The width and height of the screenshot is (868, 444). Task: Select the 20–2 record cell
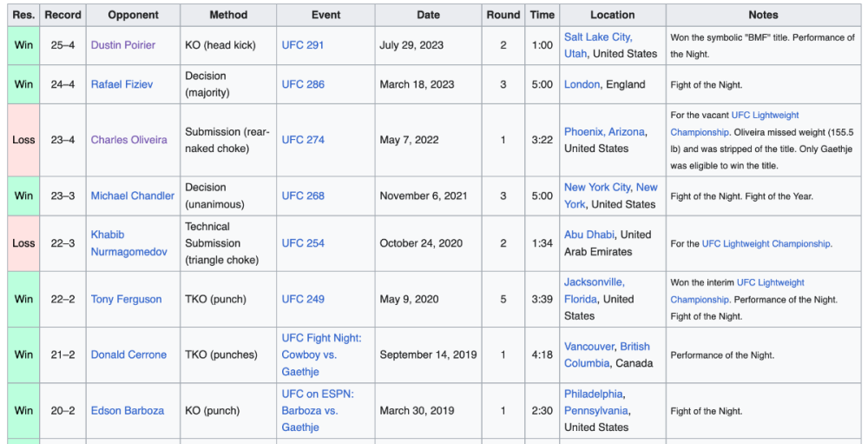tap(63, 411)
